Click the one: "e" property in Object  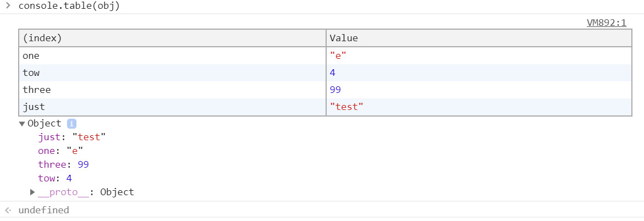[60, 151]
